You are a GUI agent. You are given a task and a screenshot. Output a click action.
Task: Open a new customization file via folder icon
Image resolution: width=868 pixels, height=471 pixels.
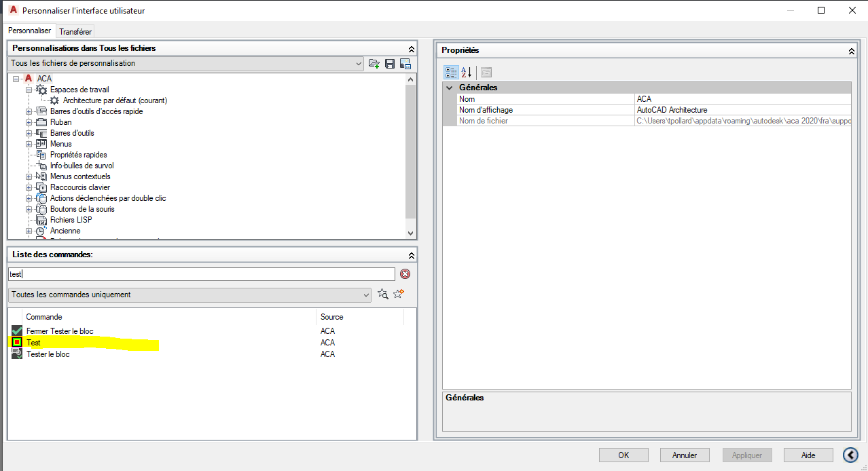374,63
